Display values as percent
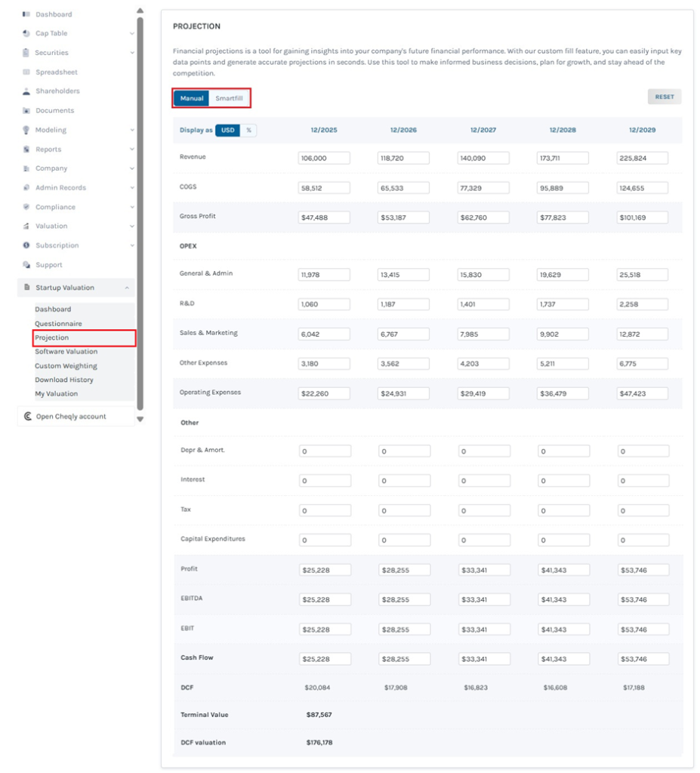The width and height of the screenshot is (700, 773). pos(248,131)
